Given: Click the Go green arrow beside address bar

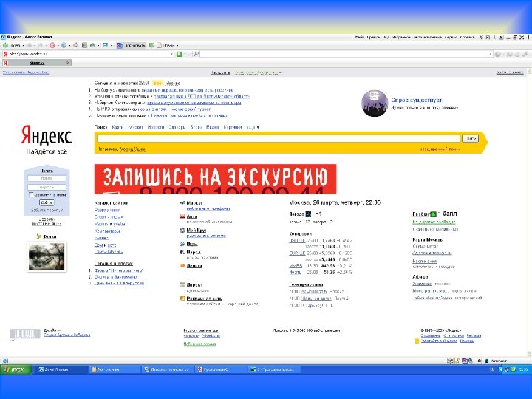Looking at the screenshot, I should pos(179,54).
